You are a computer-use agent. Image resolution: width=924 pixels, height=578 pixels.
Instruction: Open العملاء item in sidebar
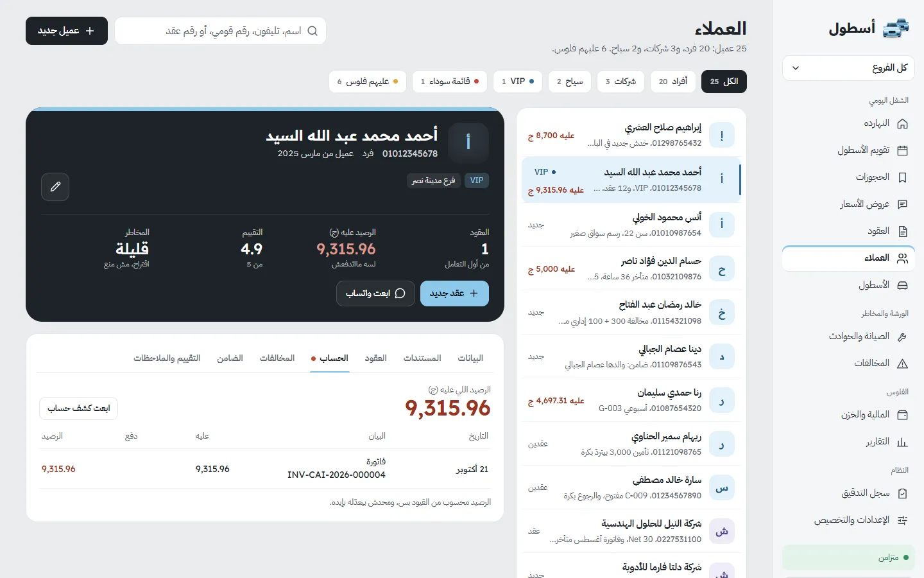(x=848, y=258)
